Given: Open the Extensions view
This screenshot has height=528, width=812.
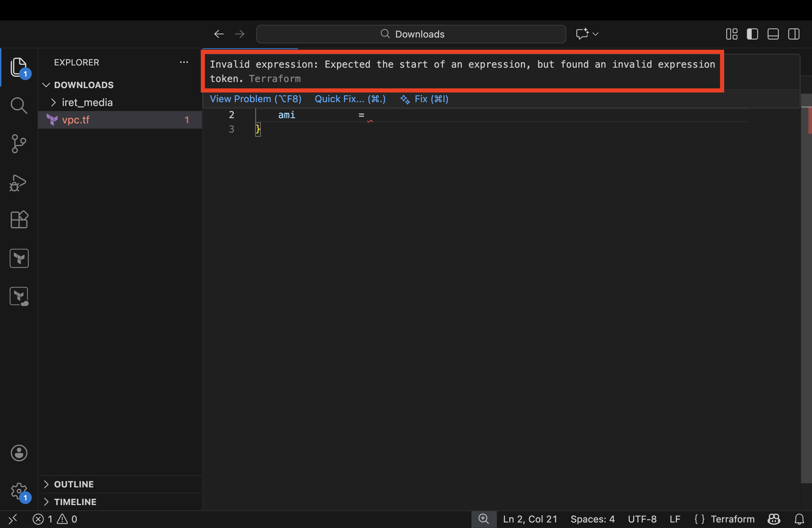Looking at the screenshot, I should point(19,219).
